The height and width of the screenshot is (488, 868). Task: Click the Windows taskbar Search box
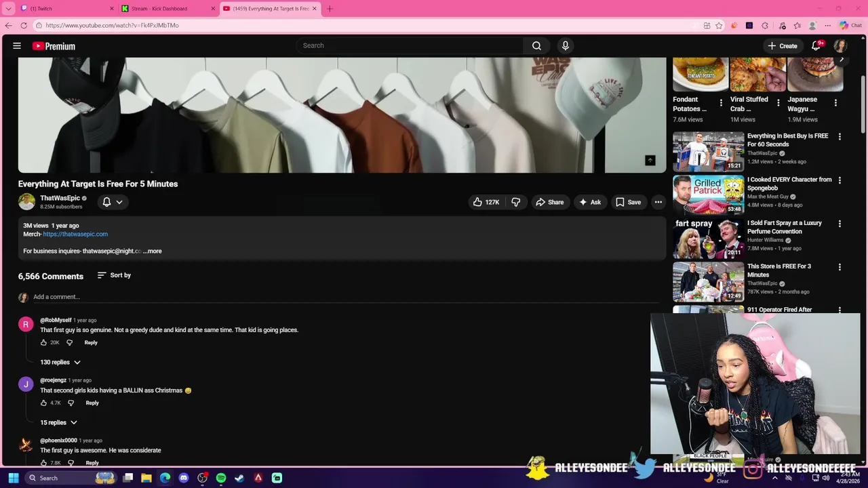[x=70, y=478]
